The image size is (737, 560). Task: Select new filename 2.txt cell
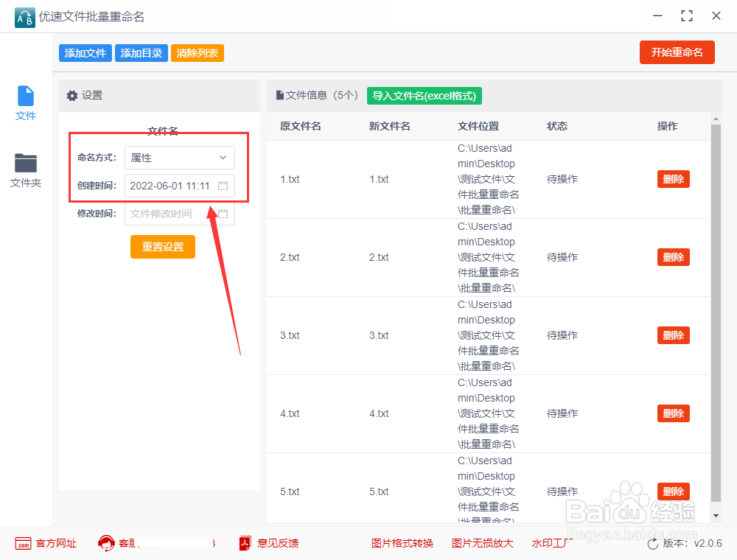click(x=379, y=257)
